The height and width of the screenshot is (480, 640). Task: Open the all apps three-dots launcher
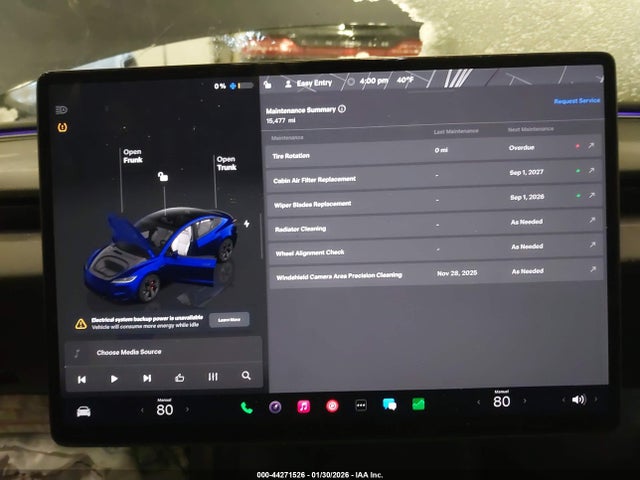[x=361, y=405]
